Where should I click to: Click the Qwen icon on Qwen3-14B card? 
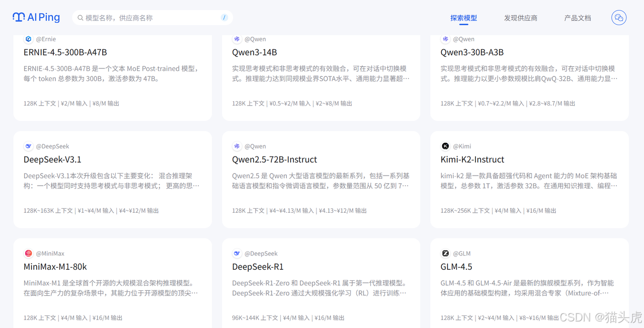click(237, 39)
